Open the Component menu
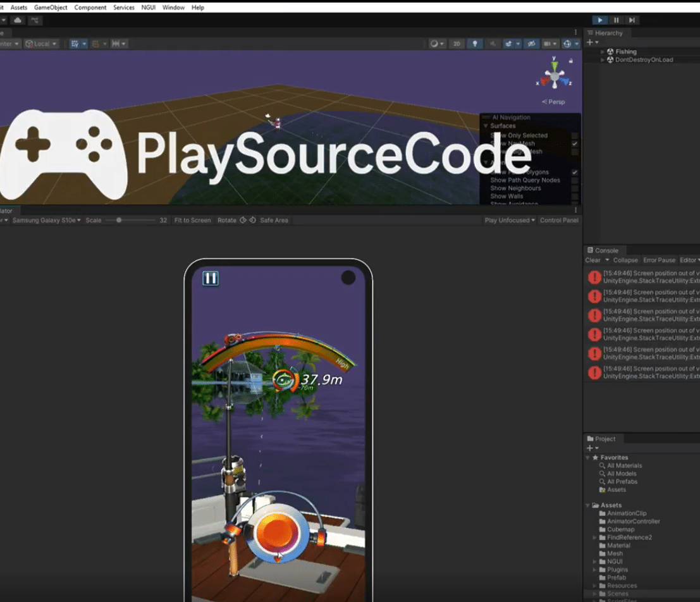 click(x=90, y=8)
